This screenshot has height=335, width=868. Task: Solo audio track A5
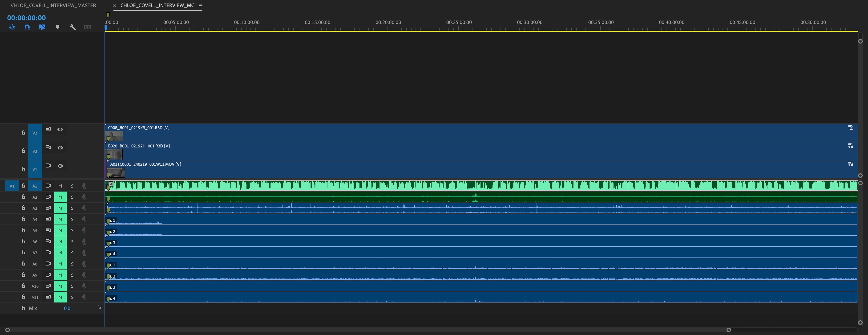[72, 230]
